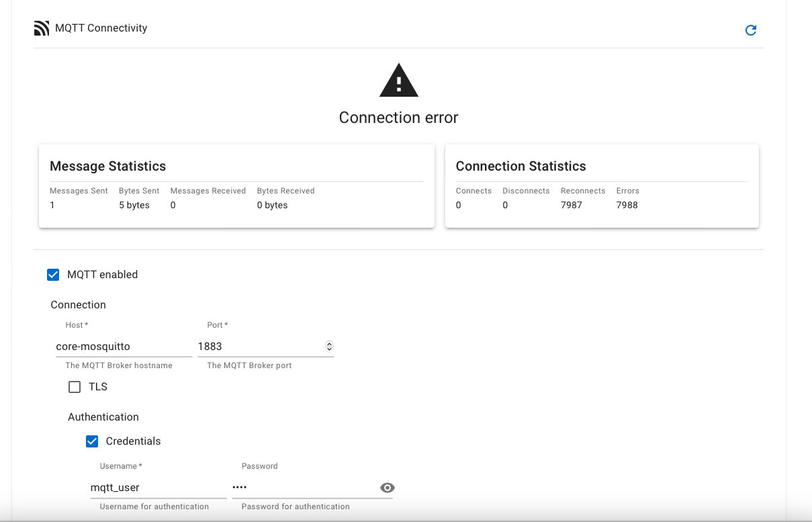Click the MQTT Connectivity title text
This screenshot has height=522, width=812.
101,28
